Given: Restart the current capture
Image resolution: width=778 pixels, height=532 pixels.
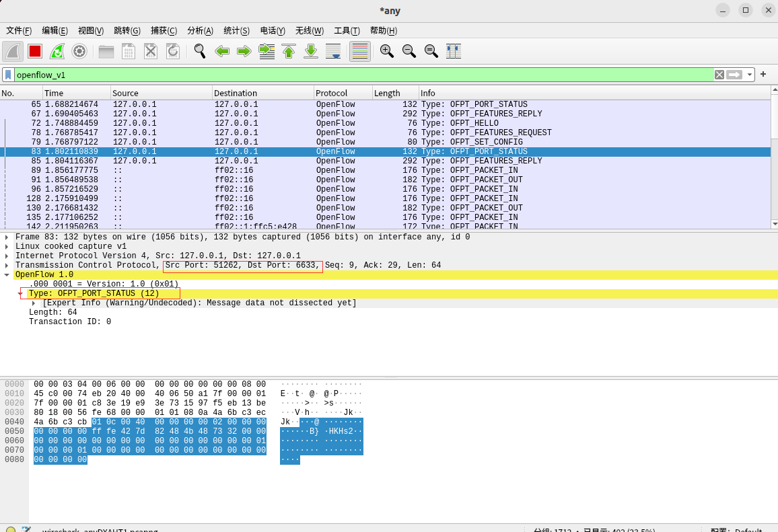Looking at the screenshot, I should [x=57, y=51].
